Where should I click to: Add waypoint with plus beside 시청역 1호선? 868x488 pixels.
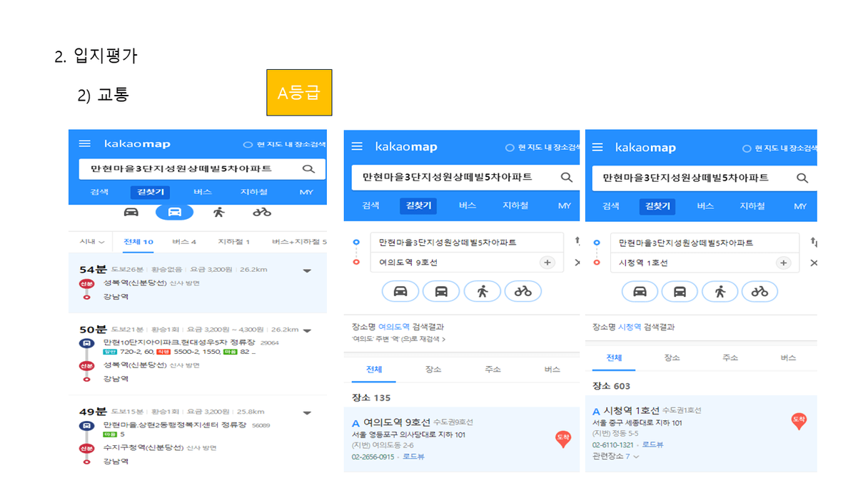tap(784, 263)
